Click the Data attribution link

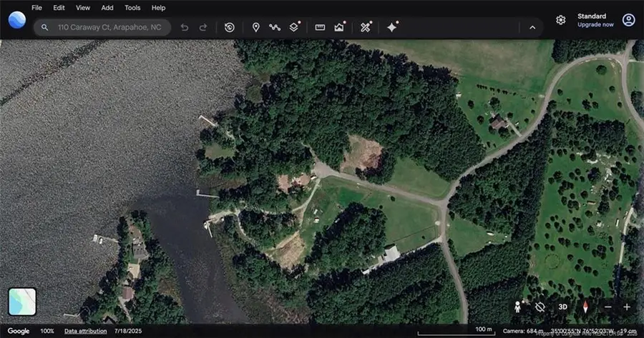point(85,331)
